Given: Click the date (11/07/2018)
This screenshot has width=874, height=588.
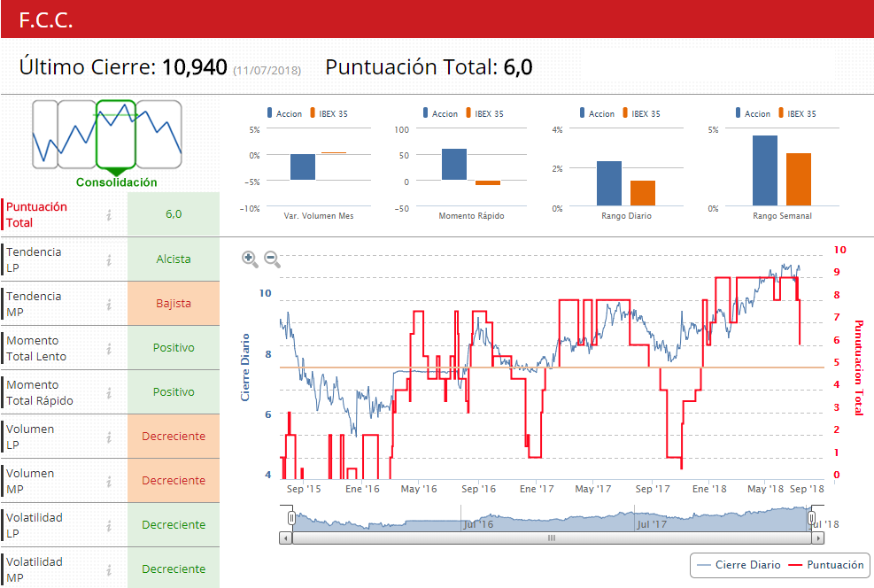Looking at the screenshot, I should point(267,71).
